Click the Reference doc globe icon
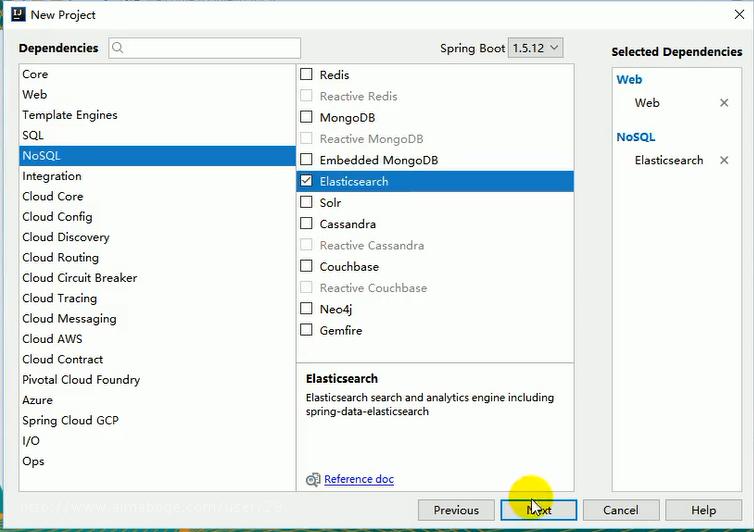 tap(313, 479)
